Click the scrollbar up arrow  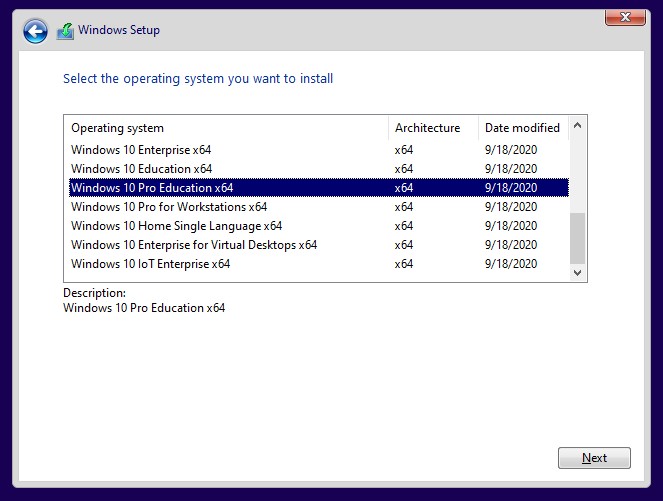click(x=578, y=126)
